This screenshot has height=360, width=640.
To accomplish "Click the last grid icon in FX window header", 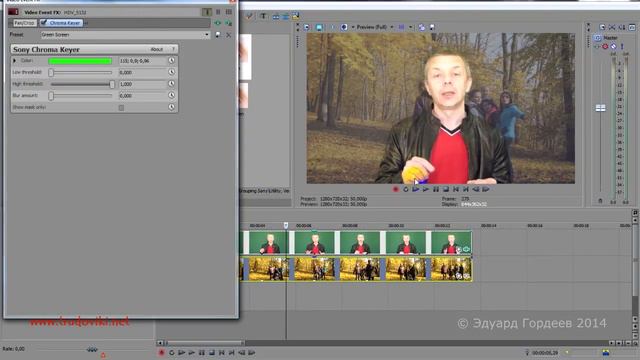I will 229,12.
